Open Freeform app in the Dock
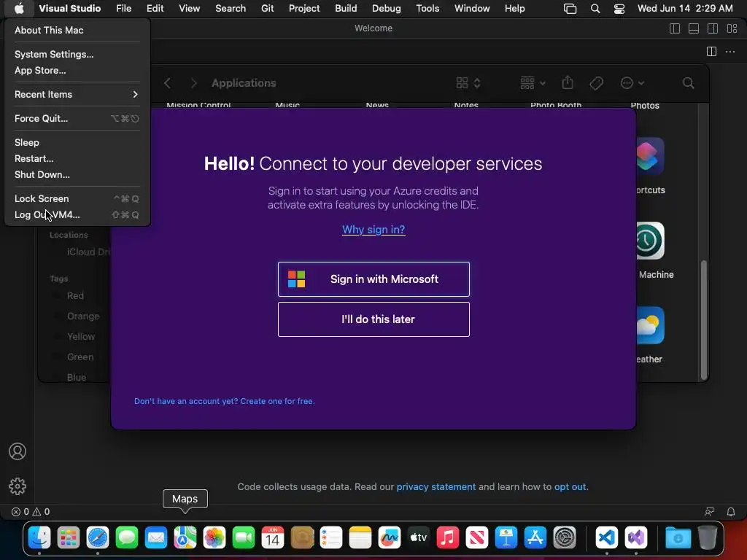The width and height of the screenshot is (747, 560). (x=390, y=538)
